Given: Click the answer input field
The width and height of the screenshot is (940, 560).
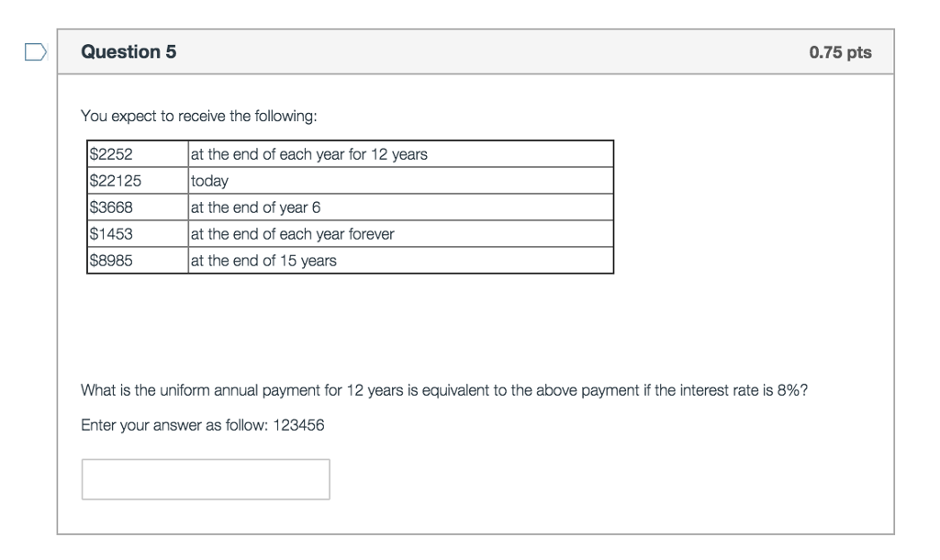Looking at the screenshot, I should tap(206, 478).
